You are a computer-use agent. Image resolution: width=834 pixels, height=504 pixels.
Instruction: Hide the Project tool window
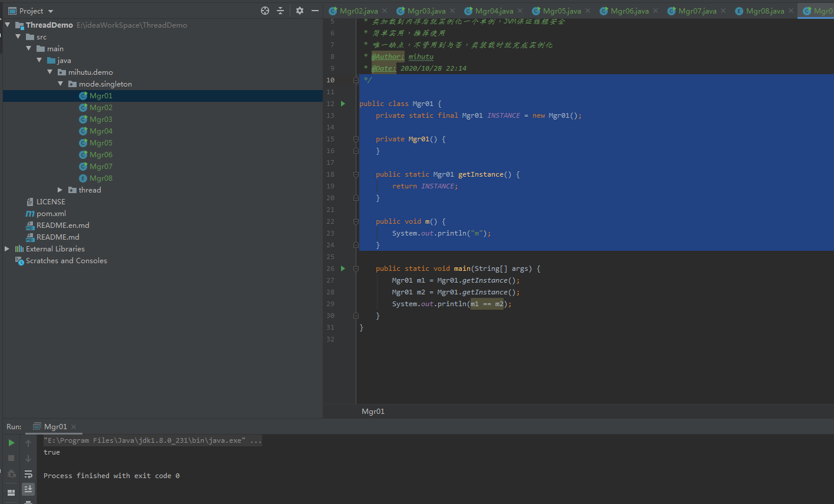click(x=315, y=11)
